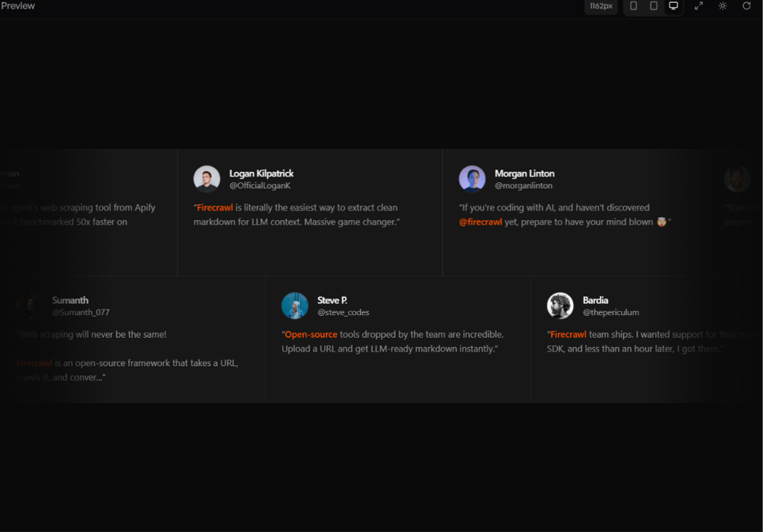Click Morgan Linton's avatar
The height and width of the screenshot is (532, 763).
point(472,179)
